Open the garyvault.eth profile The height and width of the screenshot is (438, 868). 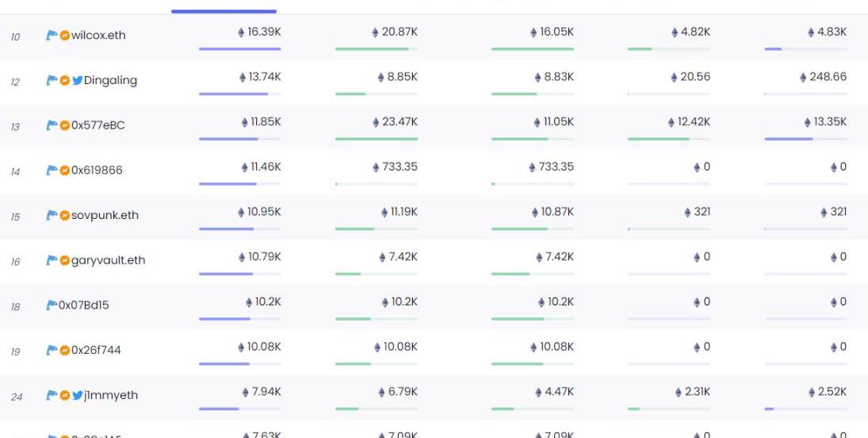(108, 260)
